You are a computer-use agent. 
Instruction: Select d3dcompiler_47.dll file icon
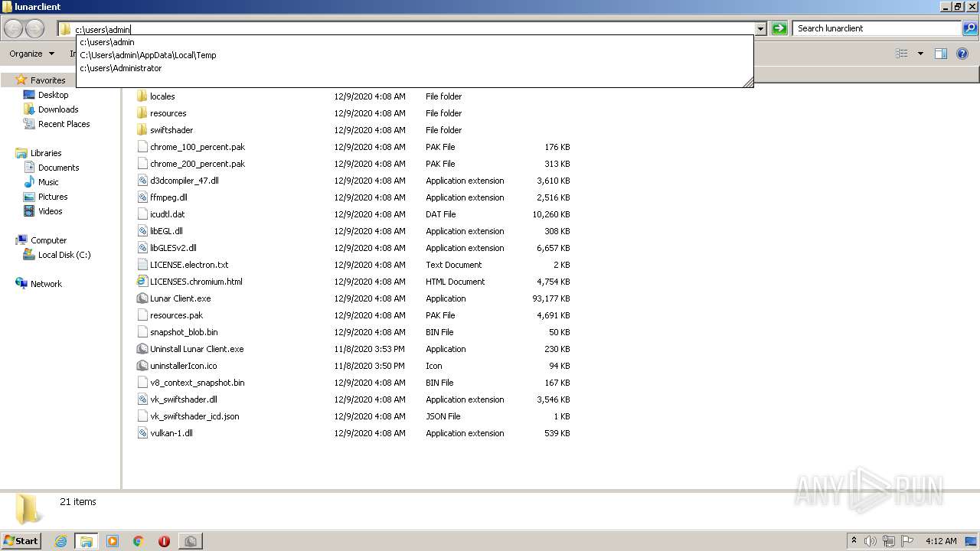pos(142,181)
